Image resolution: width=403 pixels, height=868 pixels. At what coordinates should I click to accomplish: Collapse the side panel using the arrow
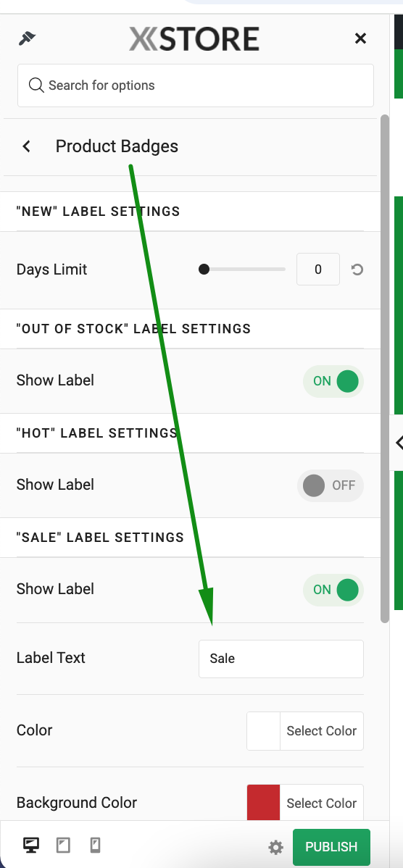[399, 442]
